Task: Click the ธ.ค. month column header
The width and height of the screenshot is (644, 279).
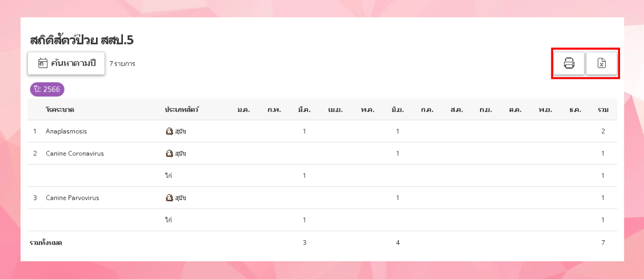Action: click(575, 109)
